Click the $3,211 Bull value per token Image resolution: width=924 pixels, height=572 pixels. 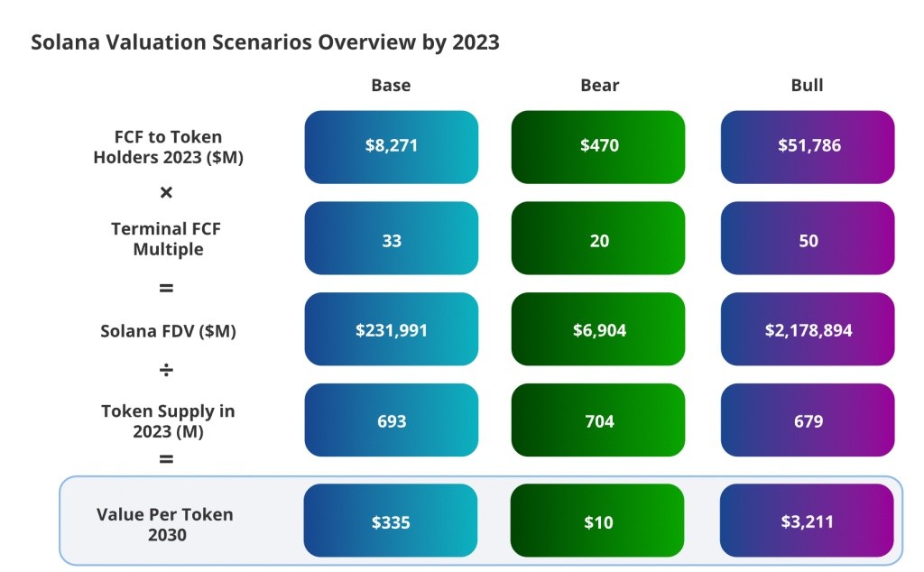807,521
